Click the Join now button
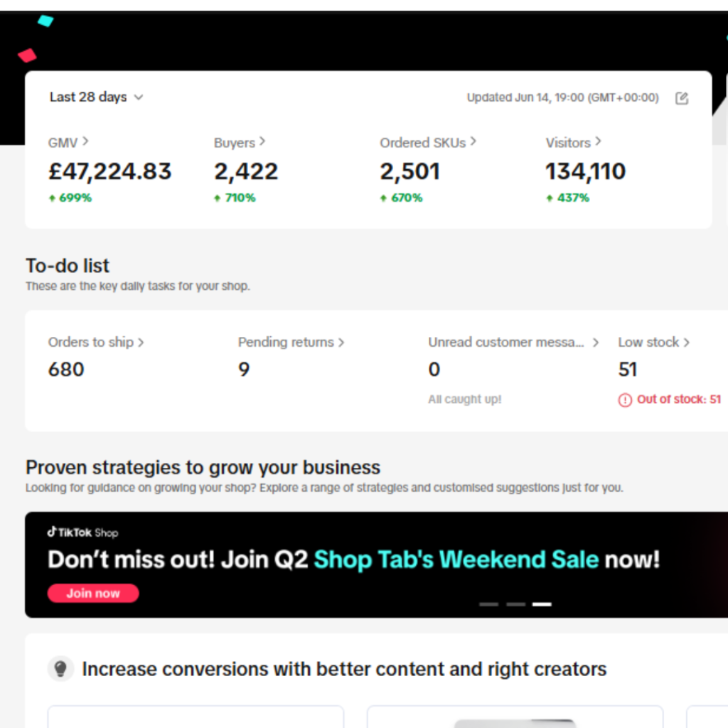This screenshot has width=728, height=728. pos(93,593)
